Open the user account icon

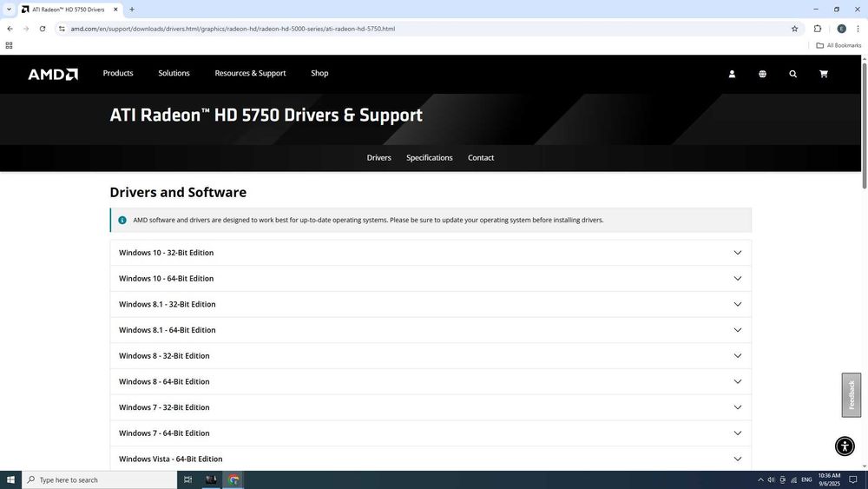(x=732, y=74)
